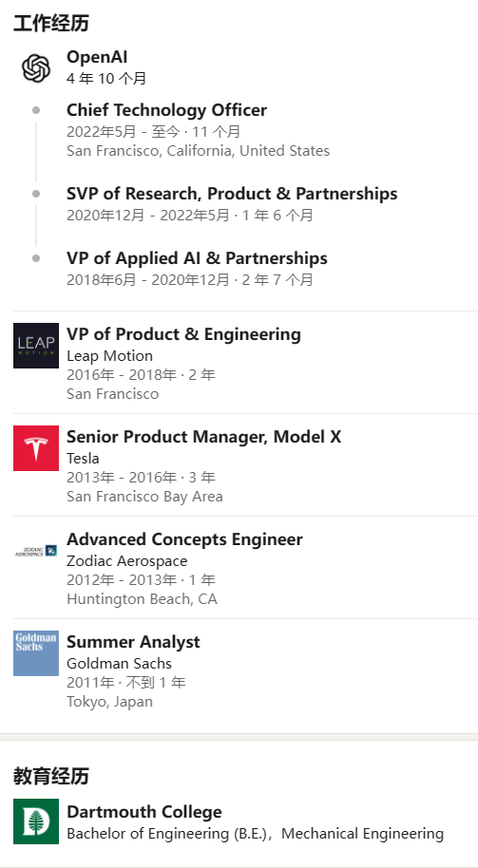Click the Bachelor of Engineering degree line
Image resolution: width=478 pixels, height=868 pixels.
pos(256,834)
